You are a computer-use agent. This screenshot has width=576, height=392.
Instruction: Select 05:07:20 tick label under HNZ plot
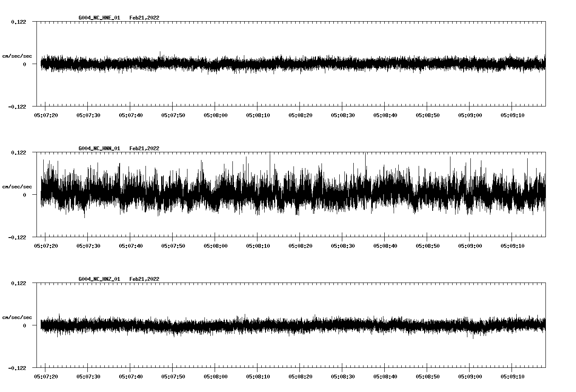point(46,376)
